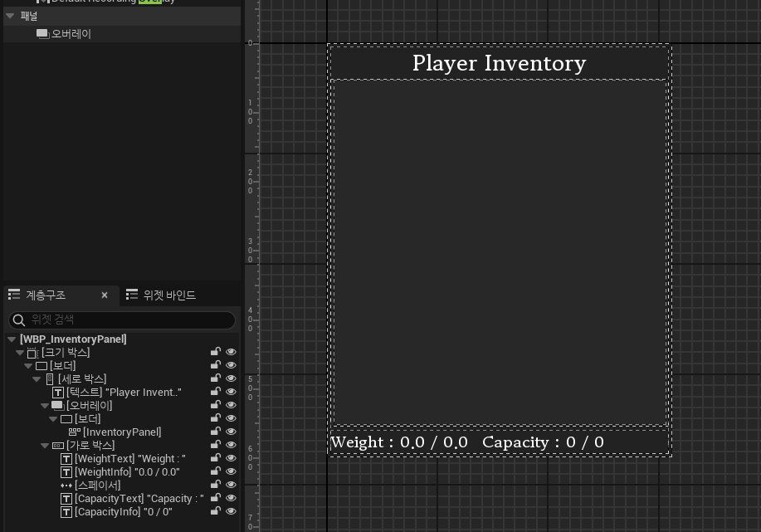Click the grid icon of InventoryPanel row
Image resolution: width=761 pixels, height=532 pixels.
point(74,432)
